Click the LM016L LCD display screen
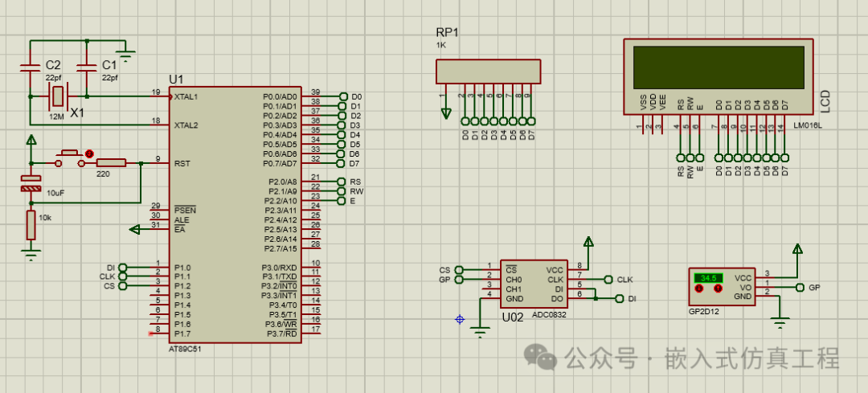The image size is (868, 393). (x=719, y=68)
